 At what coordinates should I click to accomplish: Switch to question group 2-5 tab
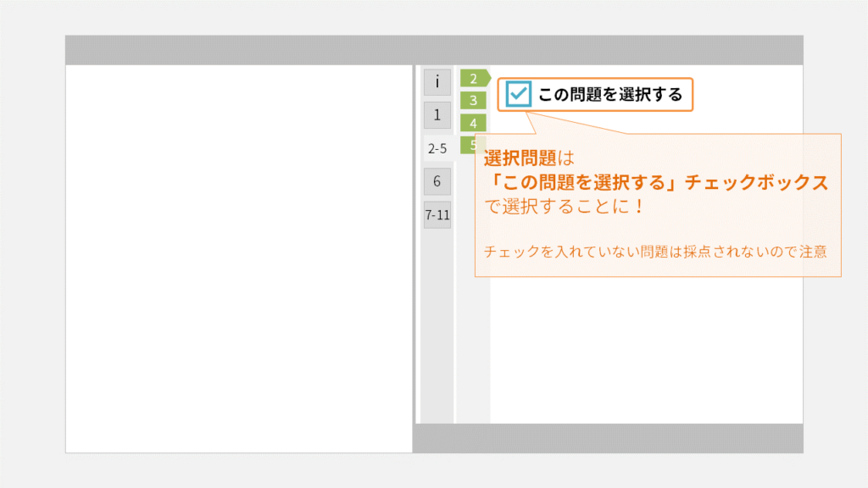437,148
